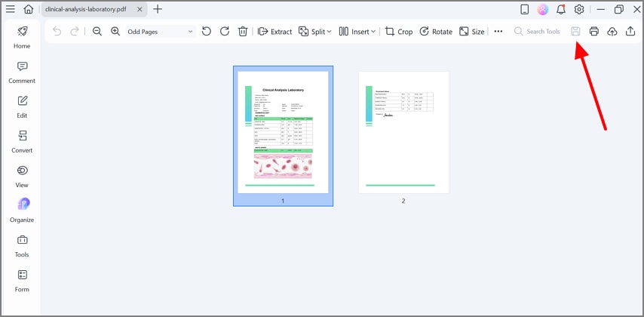The height and width of the screenshot is (317, 644).
Task: Select page 2 thumbnail
Action: (x=403, y=132)
